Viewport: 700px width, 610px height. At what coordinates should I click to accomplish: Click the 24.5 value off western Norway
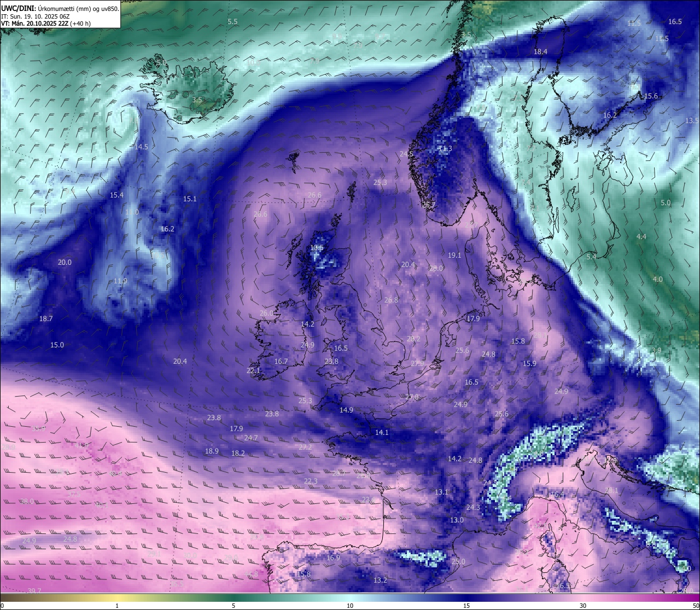click(406, 154)
